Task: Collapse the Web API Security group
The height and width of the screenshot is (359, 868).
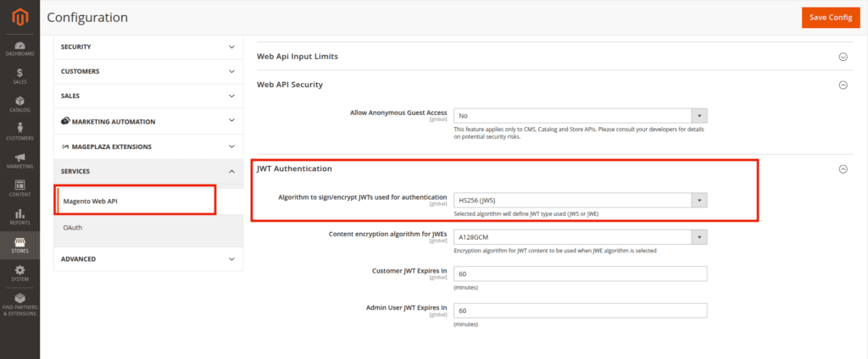Action: (843, 85)
